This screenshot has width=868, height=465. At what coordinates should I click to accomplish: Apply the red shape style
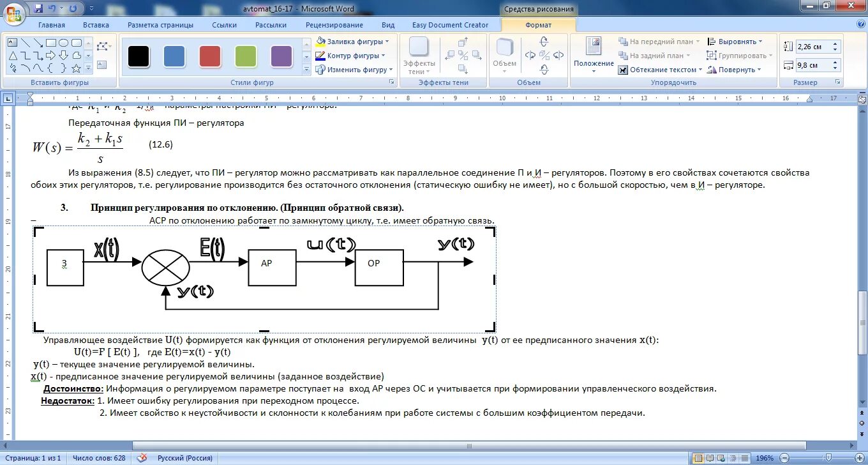tap(210, 56)
